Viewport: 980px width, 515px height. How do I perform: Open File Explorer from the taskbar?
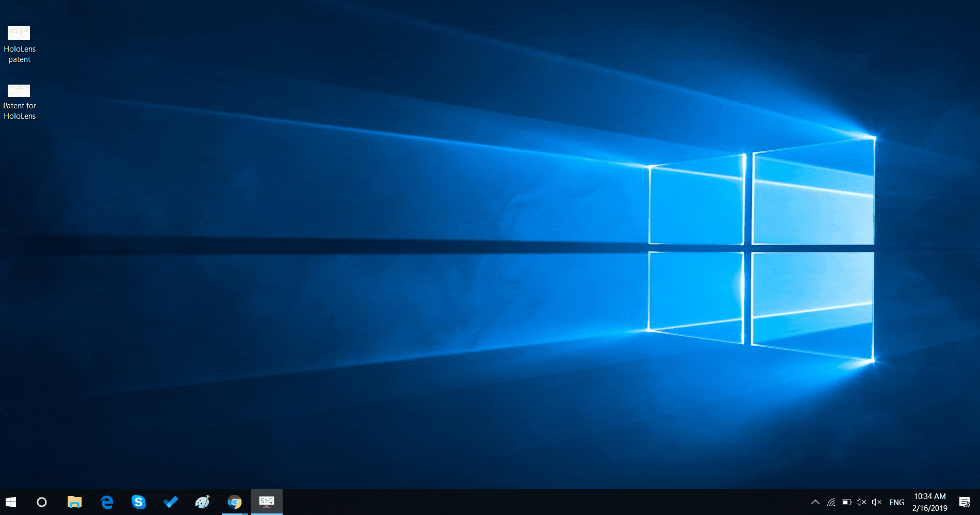pyautogui.click(x=75, y=502)
